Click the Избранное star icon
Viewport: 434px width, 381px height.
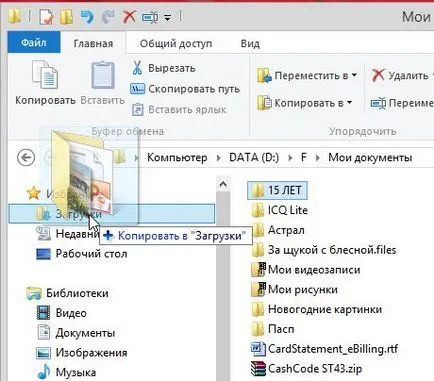point(34,193)
